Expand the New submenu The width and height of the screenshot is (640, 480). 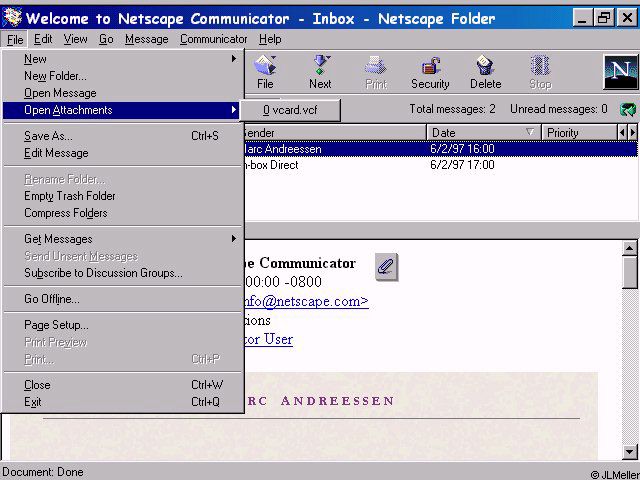tap(121, 59)
